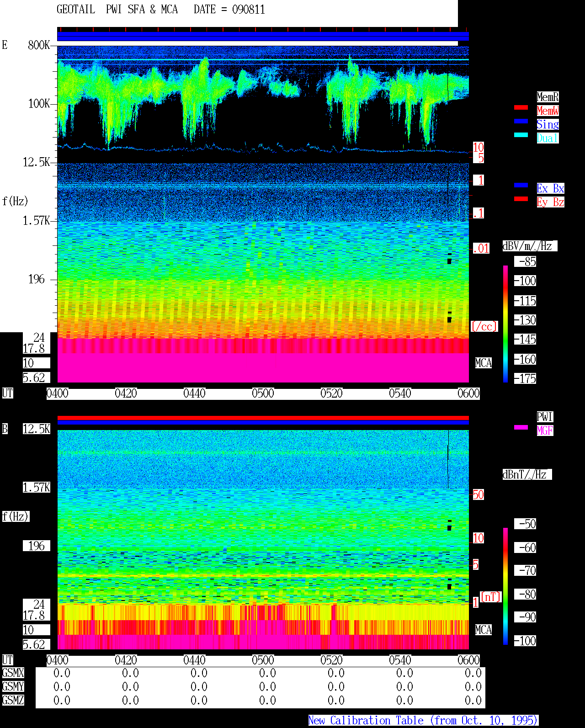Click the 0440 UT tick under B panel
Viewport: 585px width, 728px height.
click(x=194, y=660)
